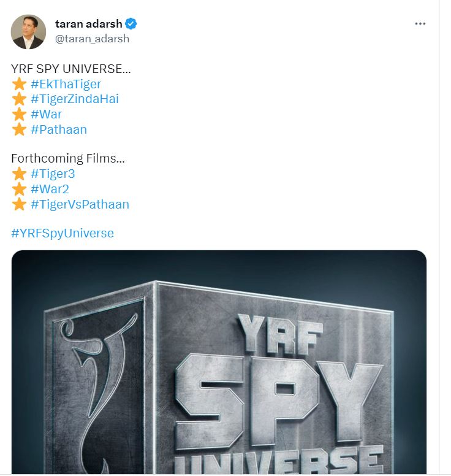
Task: Click the #YRFSpyUniverse hashtag
Action: (x=63, y=233)
